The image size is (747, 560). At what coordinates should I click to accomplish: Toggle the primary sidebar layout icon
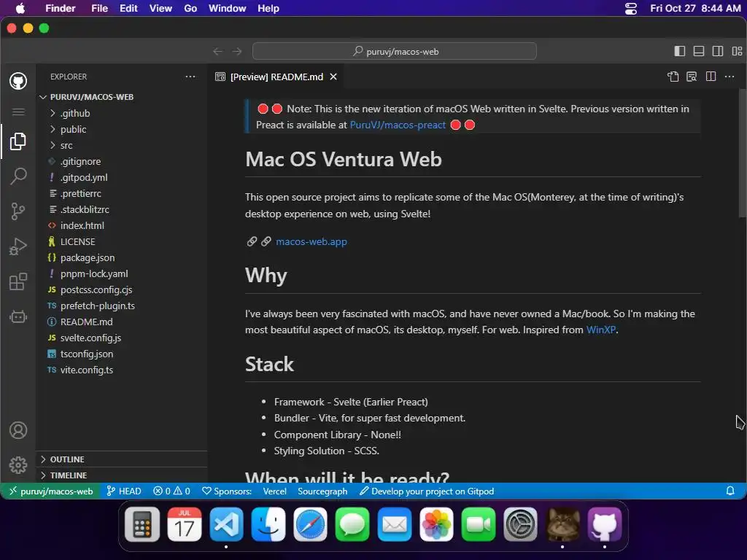coord(680,52)
